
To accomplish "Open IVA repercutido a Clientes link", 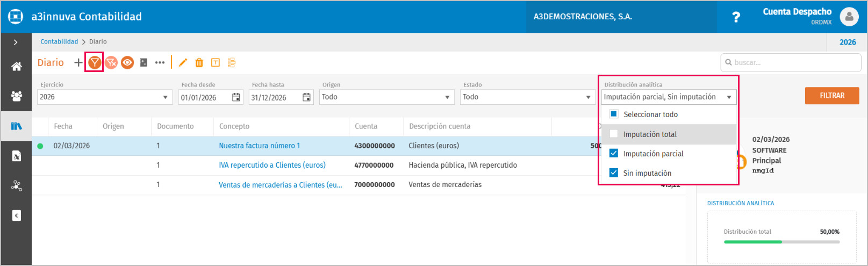I will pos(272,165).
